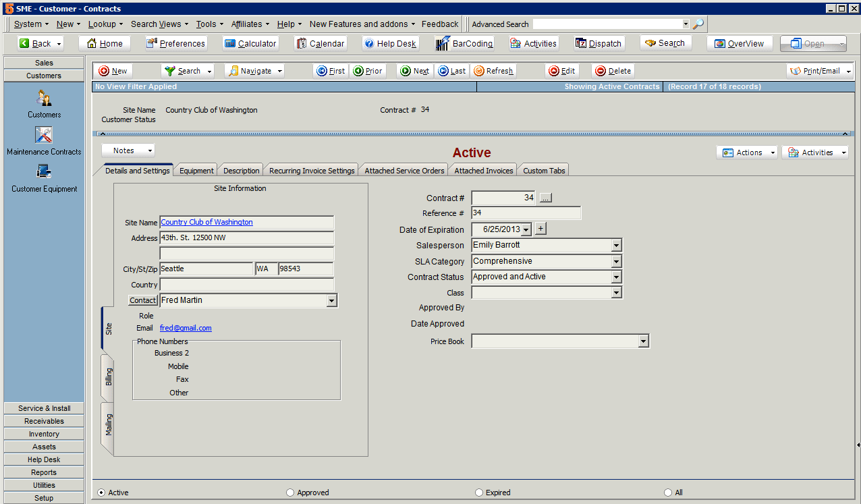This screenshot has height=504, width=861.
Task: Click the Dispatch toolbar icon
Action: [x=598, y=43]
